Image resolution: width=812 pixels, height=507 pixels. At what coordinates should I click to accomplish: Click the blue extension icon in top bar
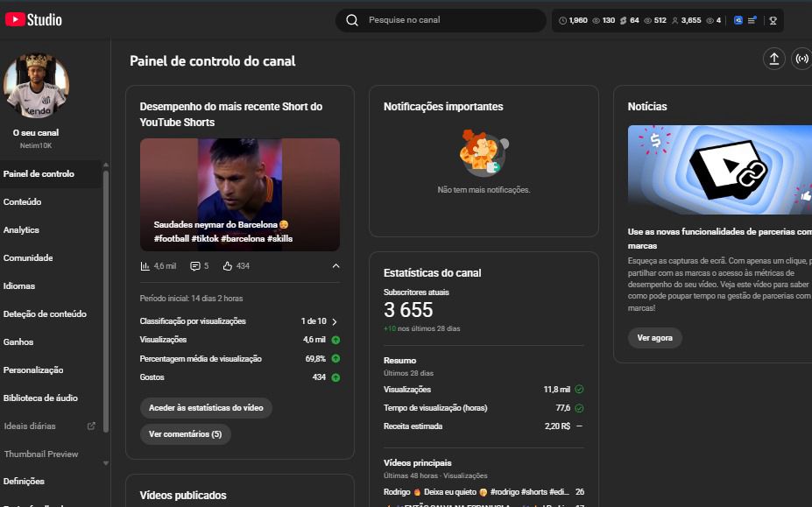point(738,20)
